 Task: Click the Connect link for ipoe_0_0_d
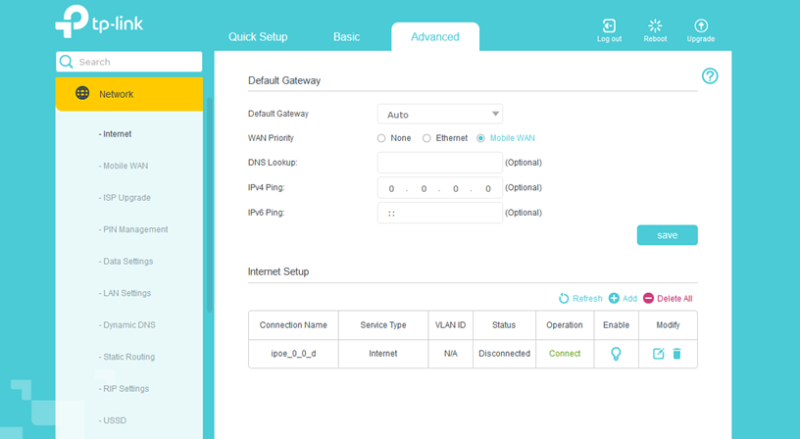tap(564, 353)
